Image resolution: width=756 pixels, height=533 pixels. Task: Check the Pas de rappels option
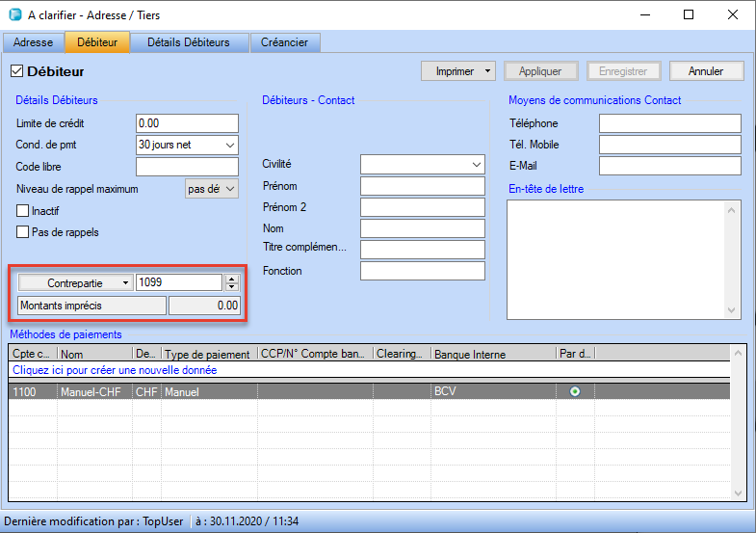23,231
